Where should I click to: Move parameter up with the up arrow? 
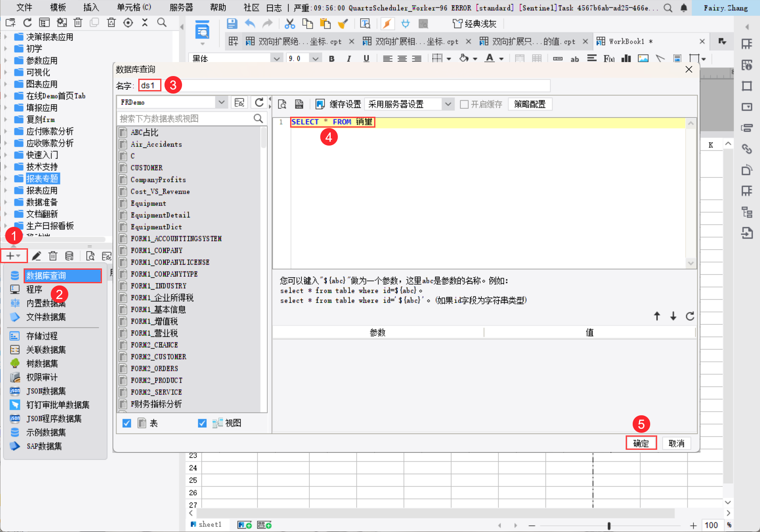(657, 316)
